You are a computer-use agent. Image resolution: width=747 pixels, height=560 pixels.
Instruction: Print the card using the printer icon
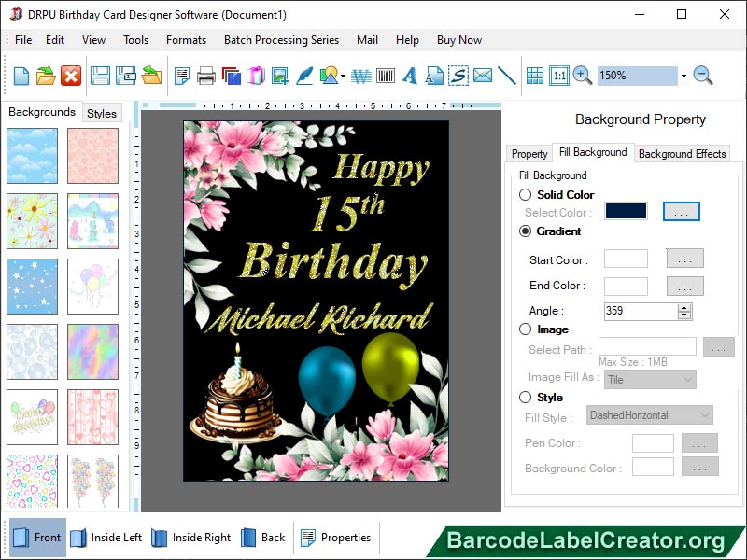coord(205,76)
